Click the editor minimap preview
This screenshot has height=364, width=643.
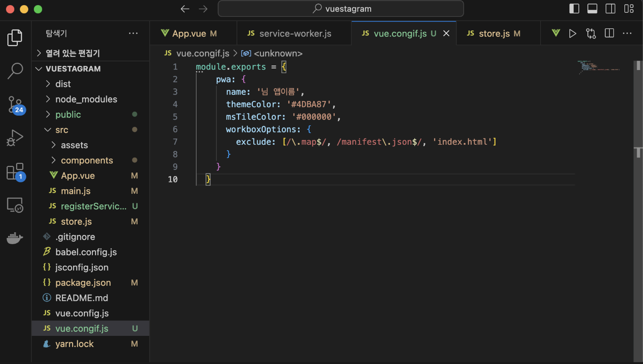(x=599, y=67)
